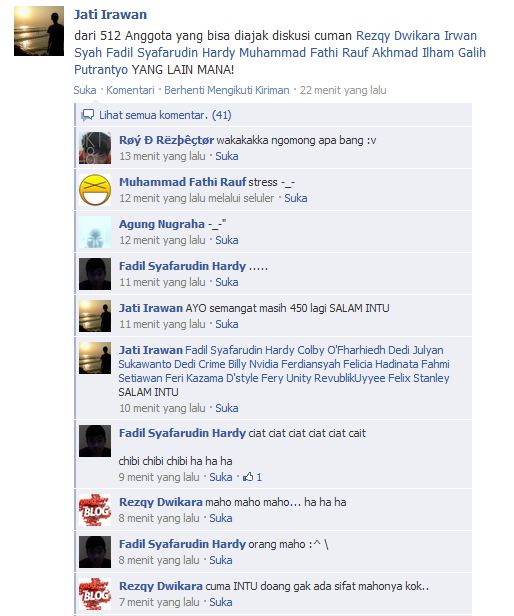Open Jati Irawan's large sunset profile picture
Image resolution: width=514 pixels, height=616 pixels.
tap(39, 31)
